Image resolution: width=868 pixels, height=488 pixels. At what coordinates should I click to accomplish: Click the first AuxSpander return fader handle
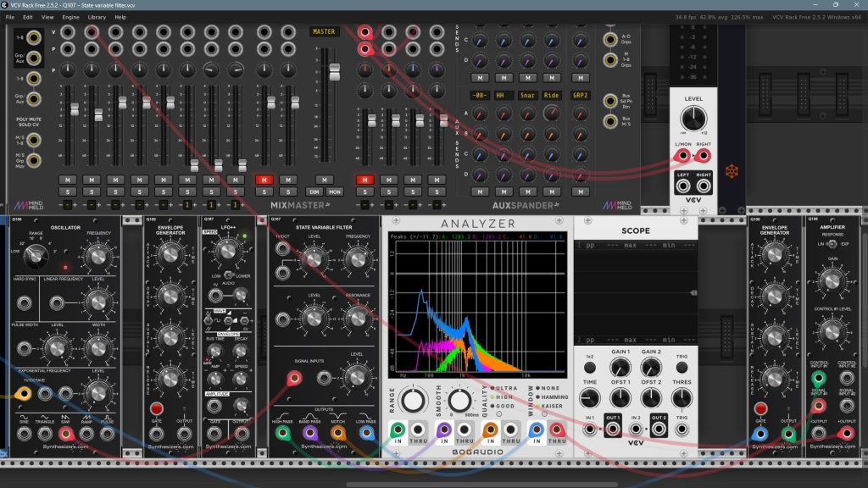pos(372,120)
